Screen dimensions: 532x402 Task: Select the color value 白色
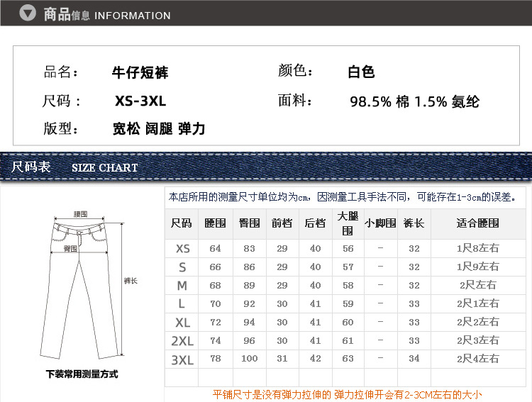[361, 72]
